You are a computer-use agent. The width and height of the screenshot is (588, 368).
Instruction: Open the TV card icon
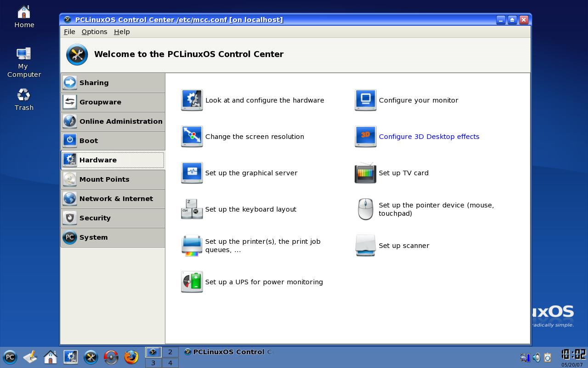pyautogui.click(x=366, y=172)
